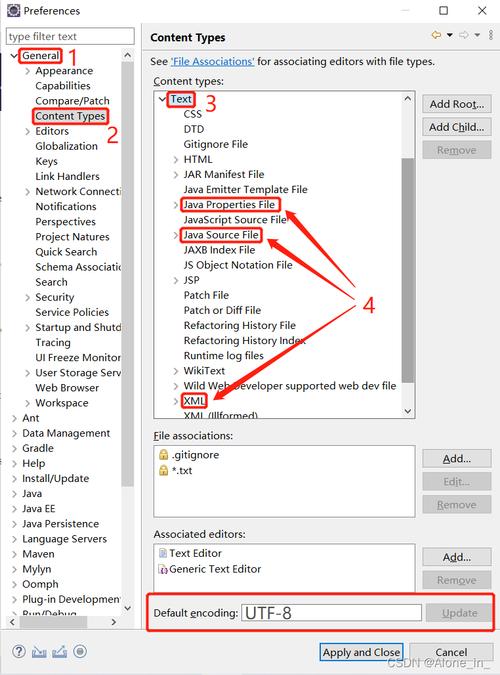Click the Help question mark icon
The width and height of the screenshot is (500, 675).
tap(19, 651)
